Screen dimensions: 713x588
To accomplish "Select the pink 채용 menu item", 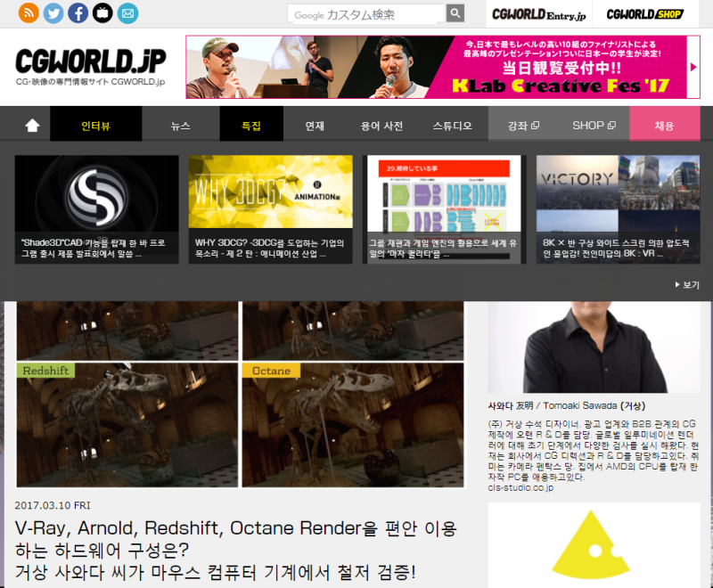I will (664, 126).
